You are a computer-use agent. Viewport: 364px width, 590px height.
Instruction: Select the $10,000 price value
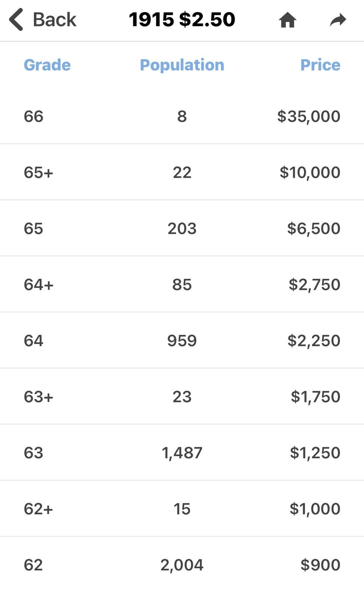click(x=310, y=172)
